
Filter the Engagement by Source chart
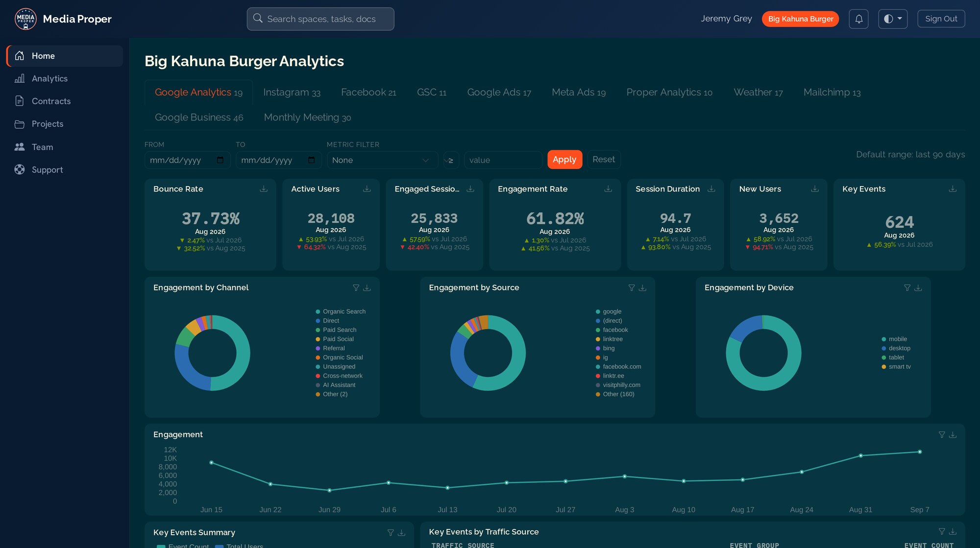click(632, 288)
